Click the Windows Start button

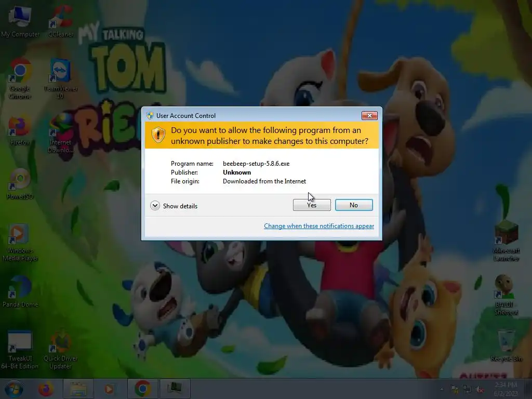14,389
